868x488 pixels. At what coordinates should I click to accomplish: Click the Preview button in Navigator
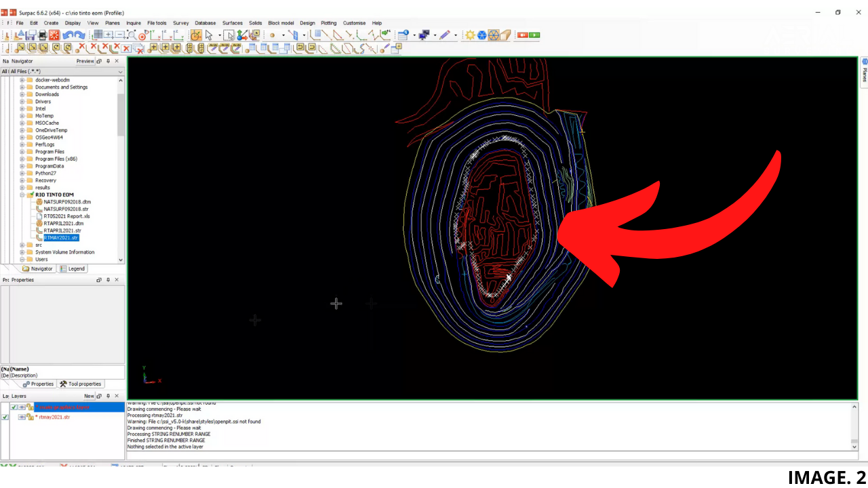(85, 61)
